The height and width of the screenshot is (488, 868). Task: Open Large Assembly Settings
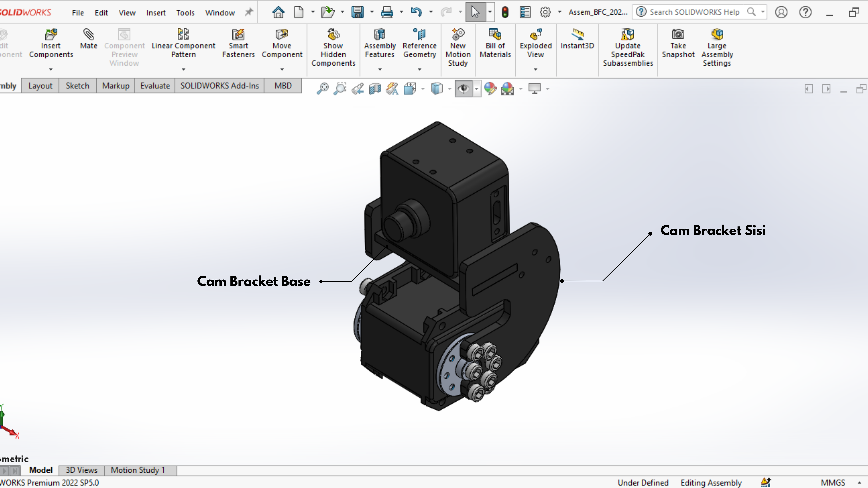click(x=717, y=47)
